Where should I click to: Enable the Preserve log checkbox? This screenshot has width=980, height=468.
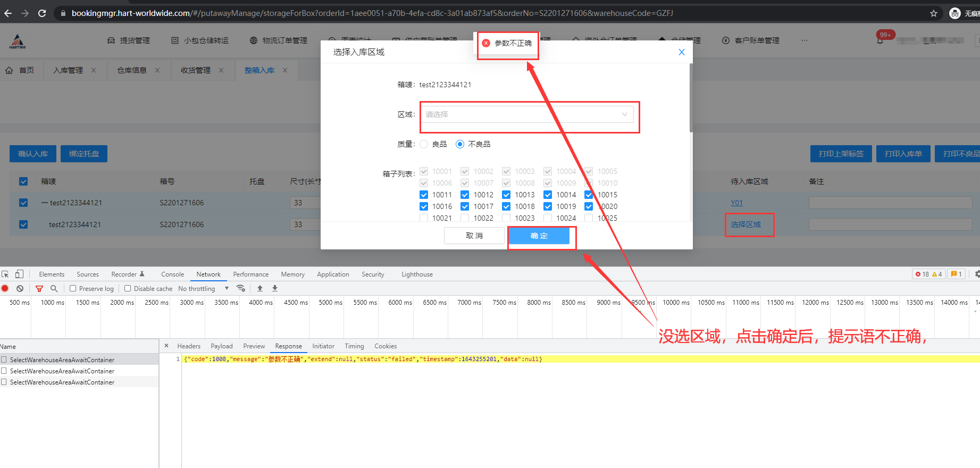73,288
